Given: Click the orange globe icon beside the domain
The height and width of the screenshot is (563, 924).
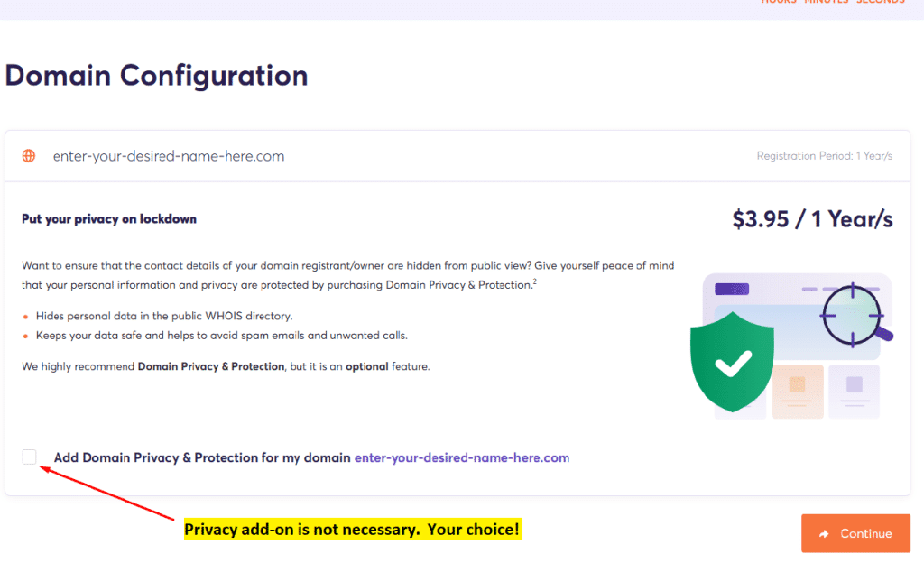Looking at the screenshot, I should [x=28, y=156].
